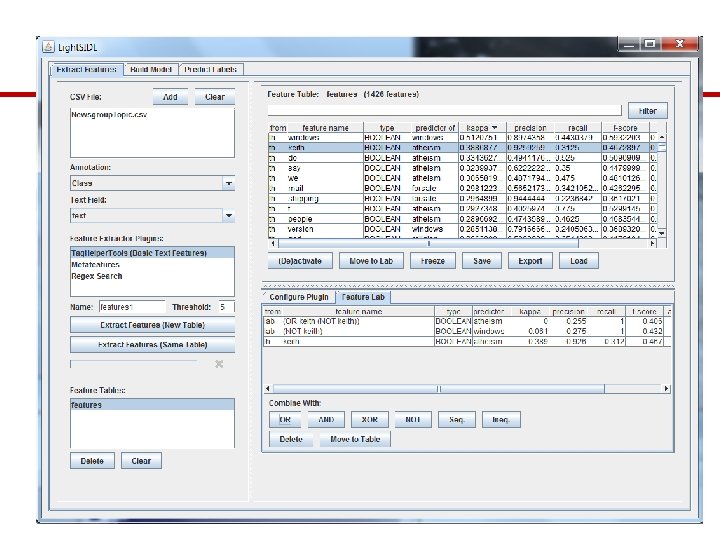Switch to Predict Labels tab

pos(210,69)
